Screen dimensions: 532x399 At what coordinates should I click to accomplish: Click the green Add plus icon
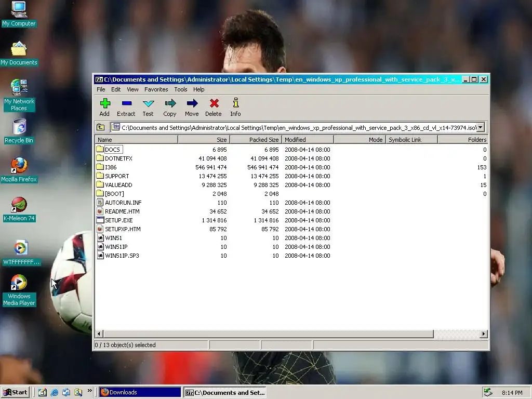click(x=105, y=103)
